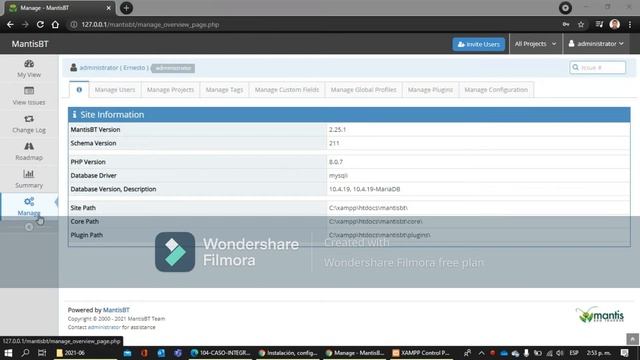
Task: Switch to the Instalación, config taskbar window
Action: click(x=288, y=353)
